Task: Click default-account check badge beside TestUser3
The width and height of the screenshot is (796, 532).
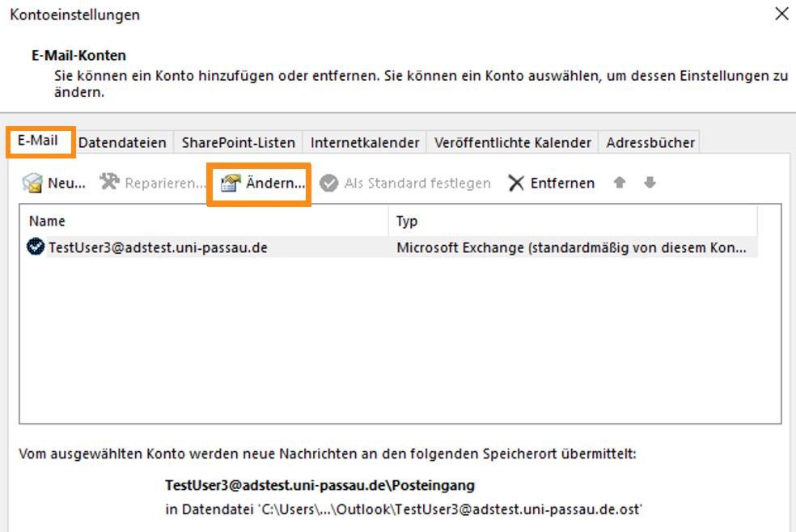Action: pos(36,247)
